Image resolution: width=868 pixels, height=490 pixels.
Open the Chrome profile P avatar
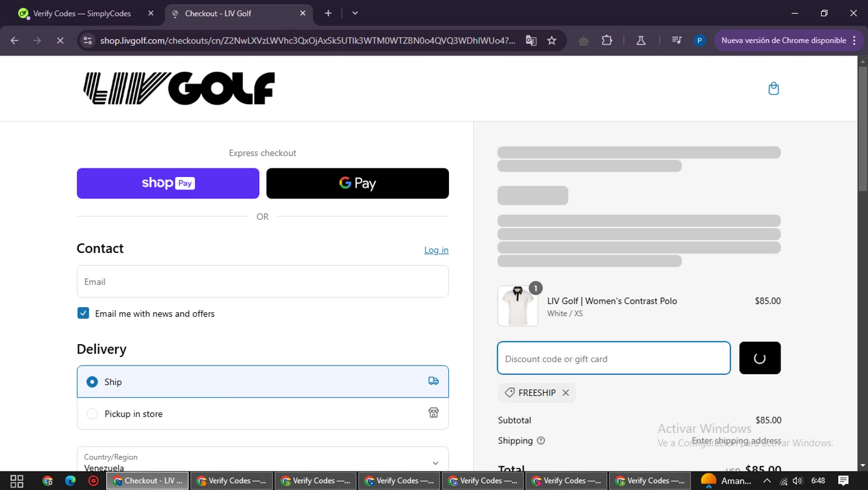(x=700, y=40)
